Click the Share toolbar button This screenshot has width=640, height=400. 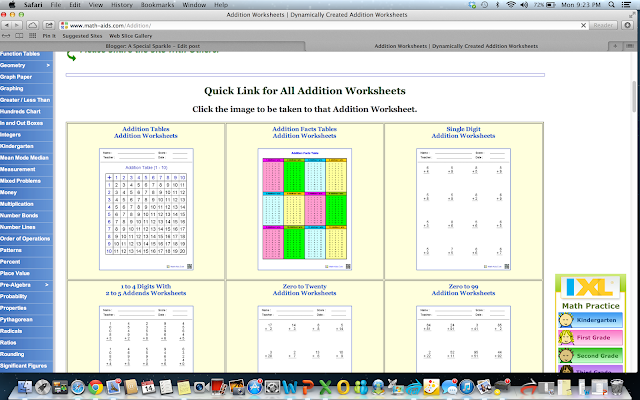click(49, 25)
